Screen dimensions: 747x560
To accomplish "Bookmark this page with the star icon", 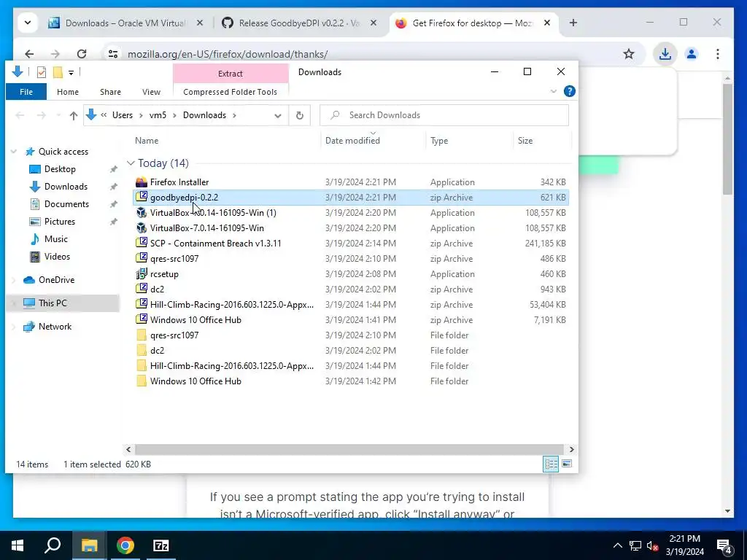I will (x=629, y=54).
